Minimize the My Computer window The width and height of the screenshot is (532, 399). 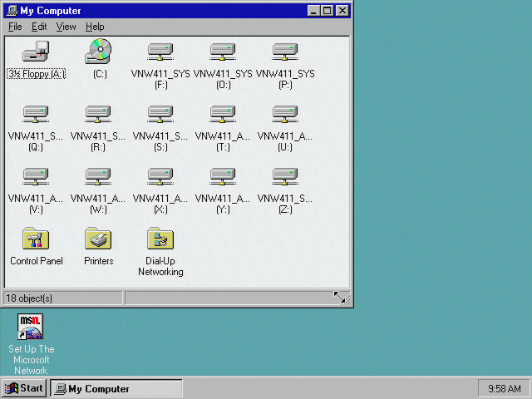click(313, 11)
